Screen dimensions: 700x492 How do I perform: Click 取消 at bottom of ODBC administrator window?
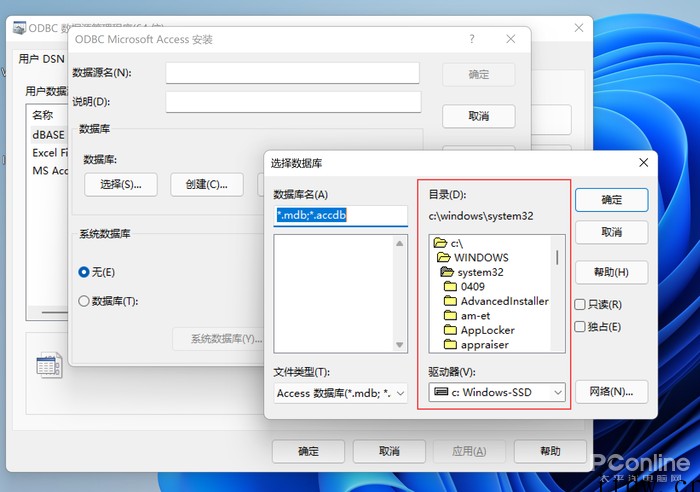389,451
